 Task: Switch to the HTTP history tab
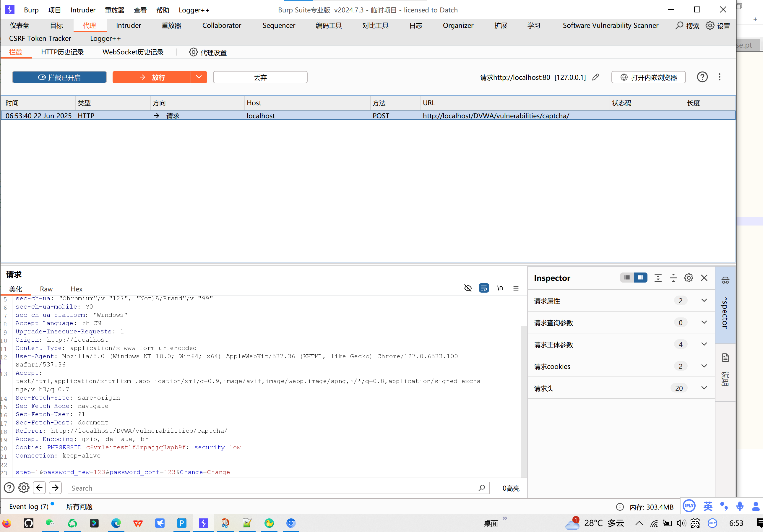click(x=62, y=52)
